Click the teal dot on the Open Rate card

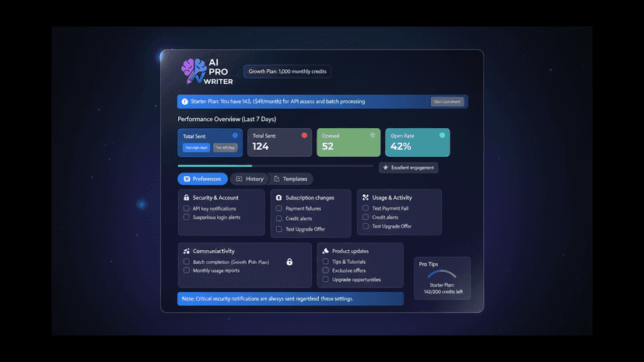point(442,135)
